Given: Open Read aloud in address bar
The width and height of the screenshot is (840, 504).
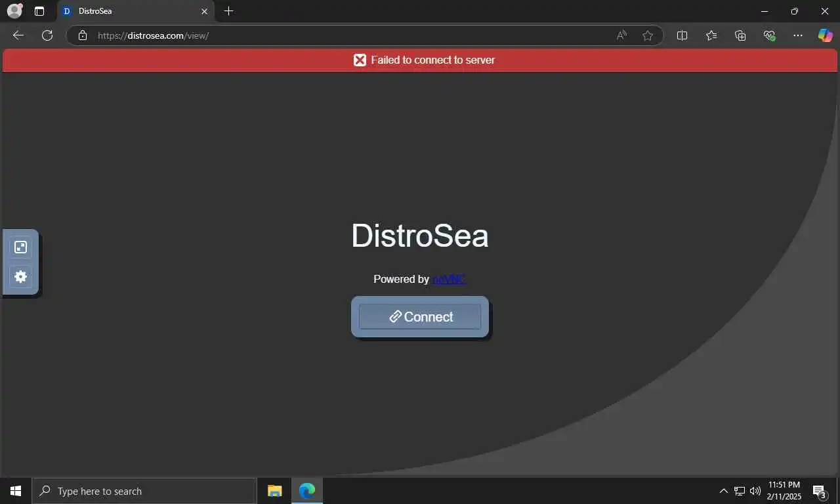Looking at the screenshot, I should click(621, 35).
